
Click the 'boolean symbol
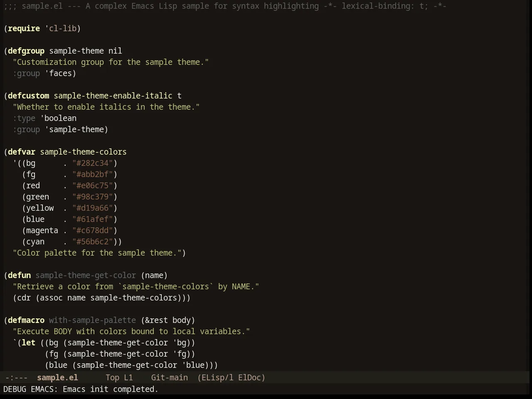[x=58, y=118]
